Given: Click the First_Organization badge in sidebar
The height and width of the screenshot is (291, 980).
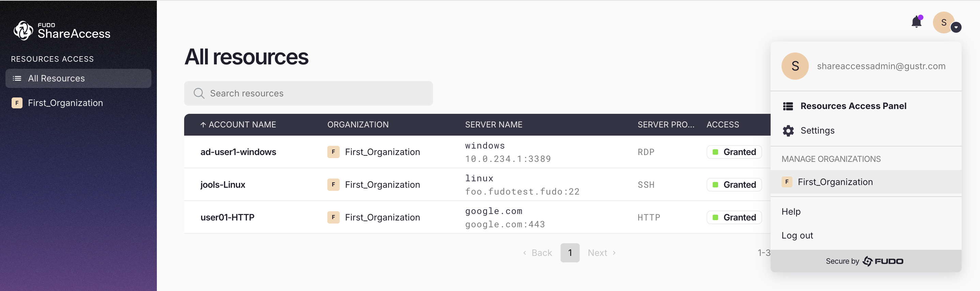Looking at the screenshot, I should click(x=17, y=103).
